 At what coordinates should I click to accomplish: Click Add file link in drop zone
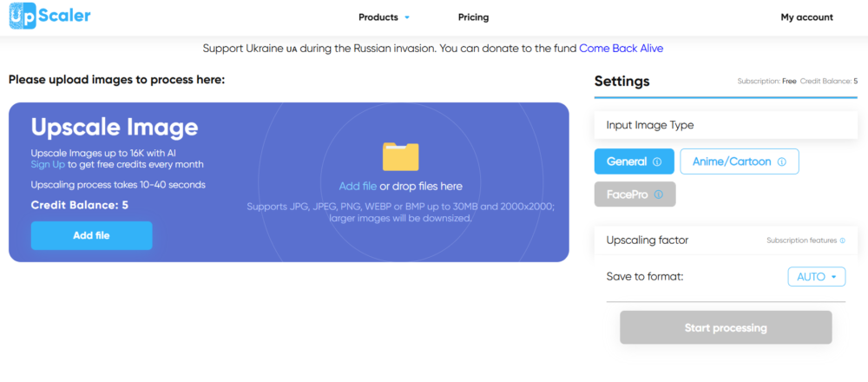tap(358, 186)
